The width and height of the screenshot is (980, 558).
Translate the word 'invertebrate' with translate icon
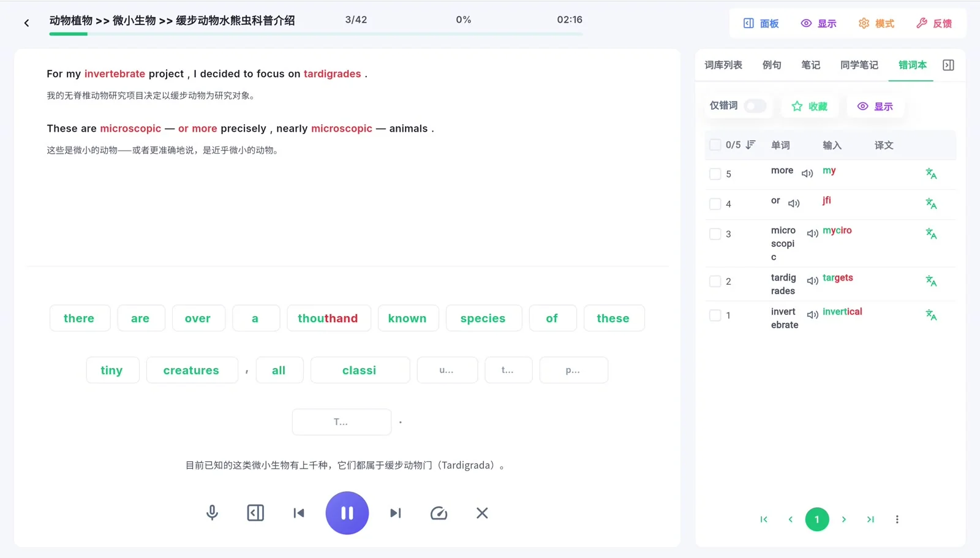931,315
